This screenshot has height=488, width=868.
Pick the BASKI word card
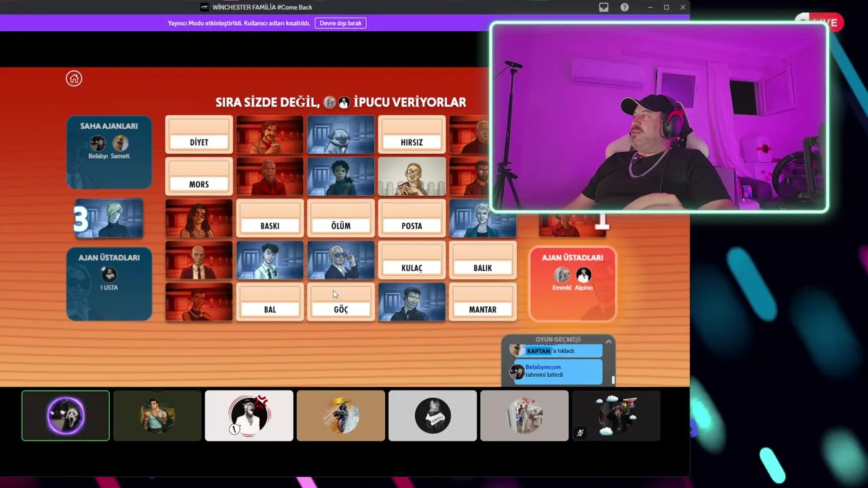[270, 218]
